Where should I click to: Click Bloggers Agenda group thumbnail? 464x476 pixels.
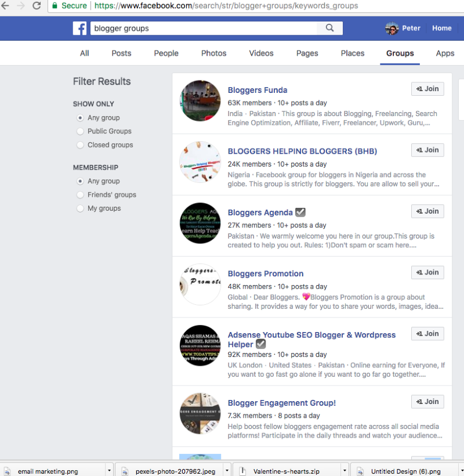[200, 223]
